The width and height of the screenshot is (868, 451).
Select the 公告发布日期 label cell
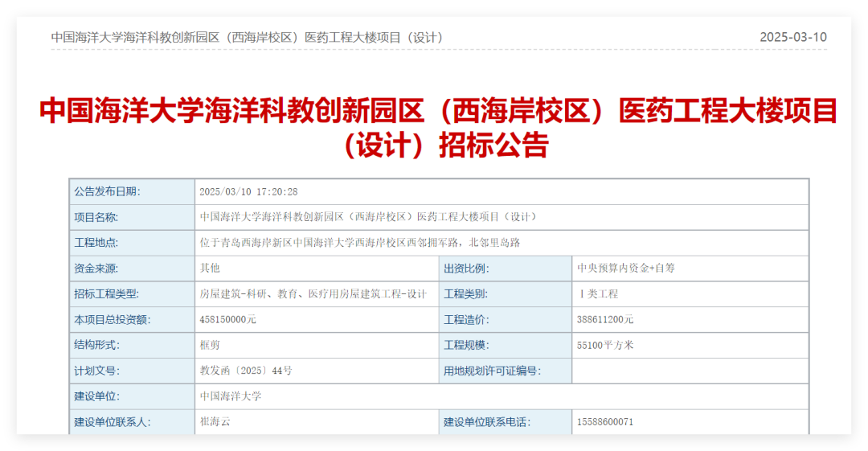click(x=132, y=191)
